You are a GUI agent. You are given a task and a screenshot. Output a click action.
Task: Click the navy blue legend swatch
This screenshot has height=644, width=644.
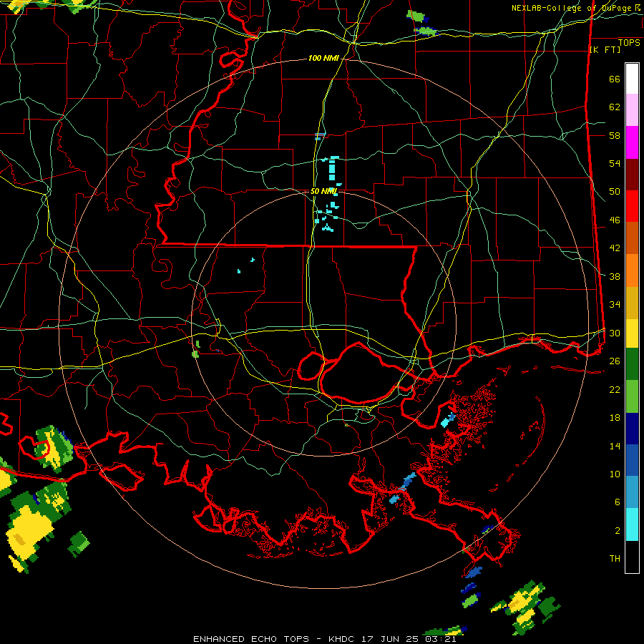click(632, 429)
